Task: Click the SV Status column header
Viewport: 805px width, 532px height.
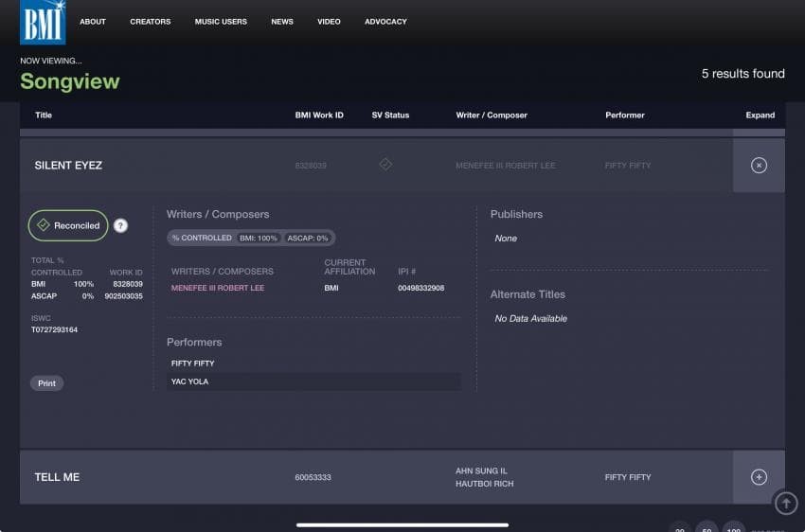Action: pos(391,115)
